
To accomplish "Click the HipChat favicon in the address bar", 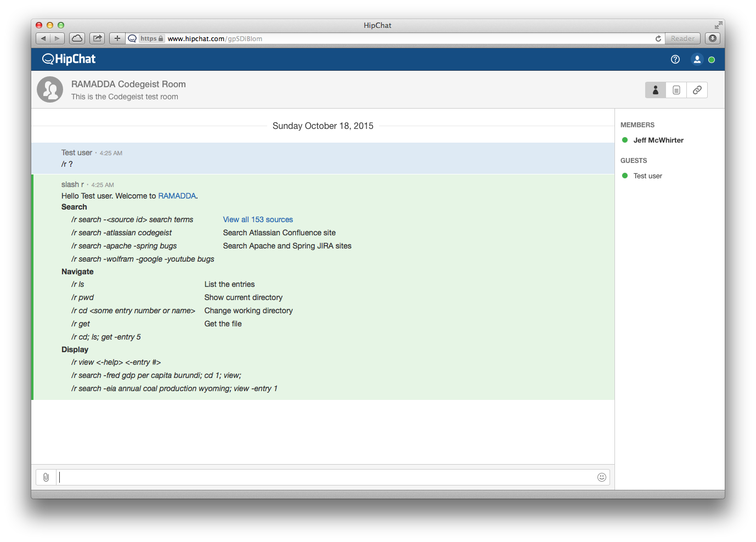I will 132,38.
